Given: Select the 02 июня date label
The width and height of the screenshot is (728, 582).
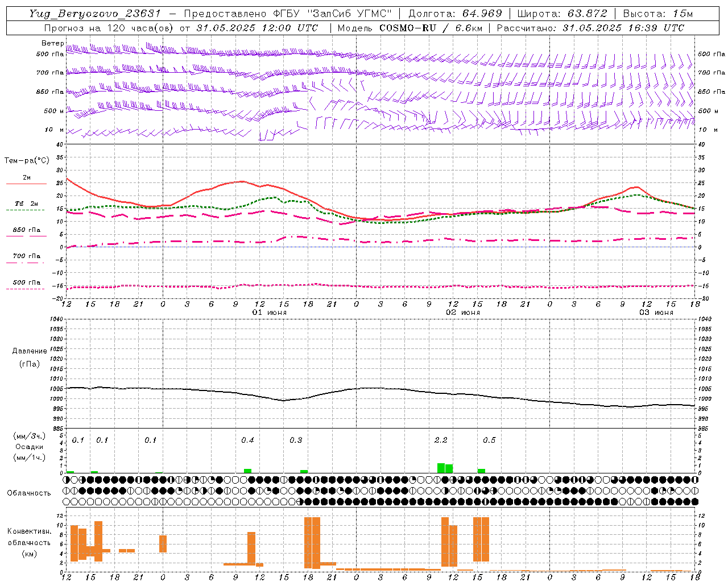Looking at the screenshot, I should tap(463, 313).
